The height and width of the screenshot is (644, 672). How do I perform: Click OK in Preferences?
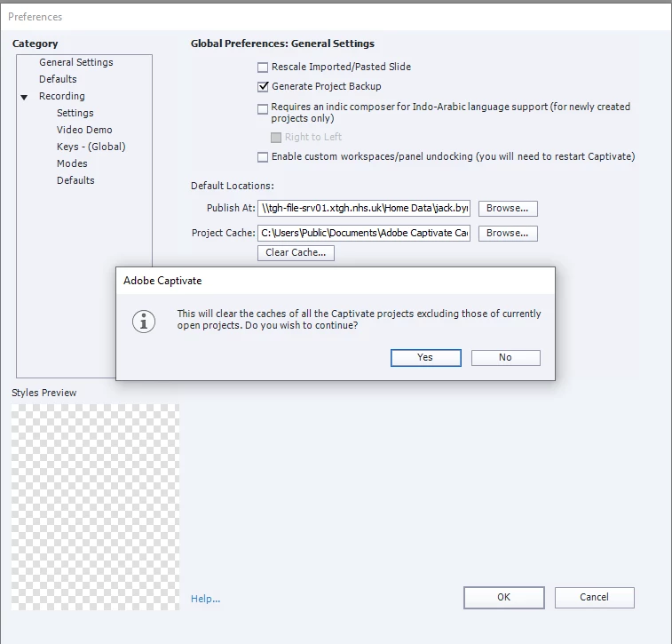pyautogui.click(x=504, y=597)
